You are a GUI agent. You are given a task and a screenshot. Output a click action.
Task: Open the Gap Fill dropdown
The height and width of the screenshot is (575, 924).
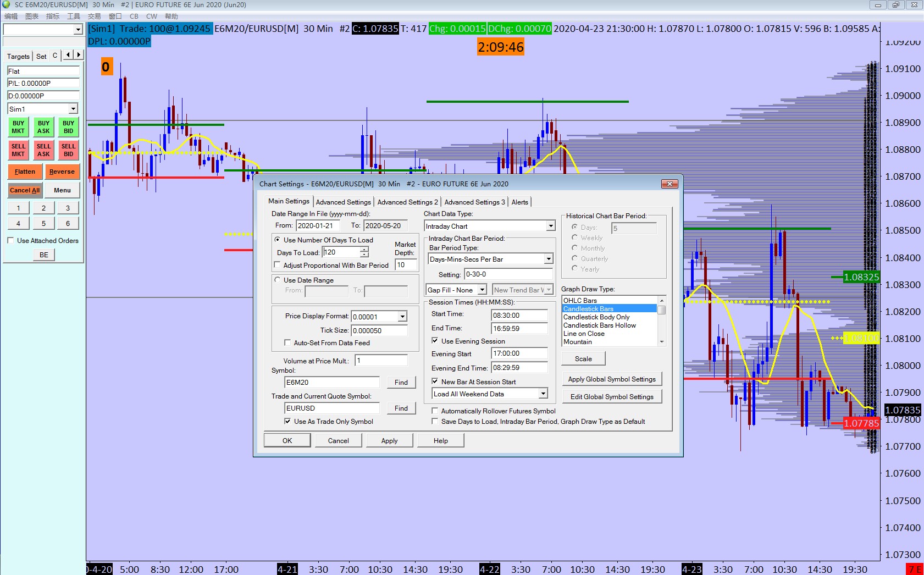[x=482, y=290]
